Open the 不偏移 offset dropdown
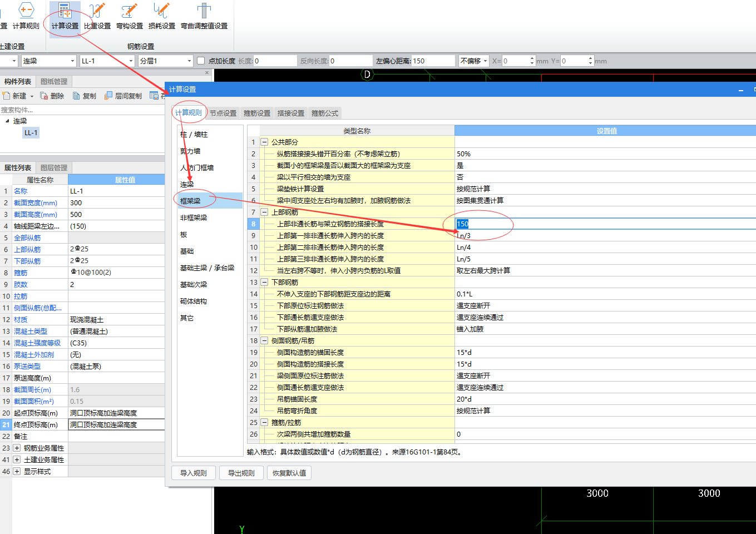Screen dimensions: 756x534 485,61
